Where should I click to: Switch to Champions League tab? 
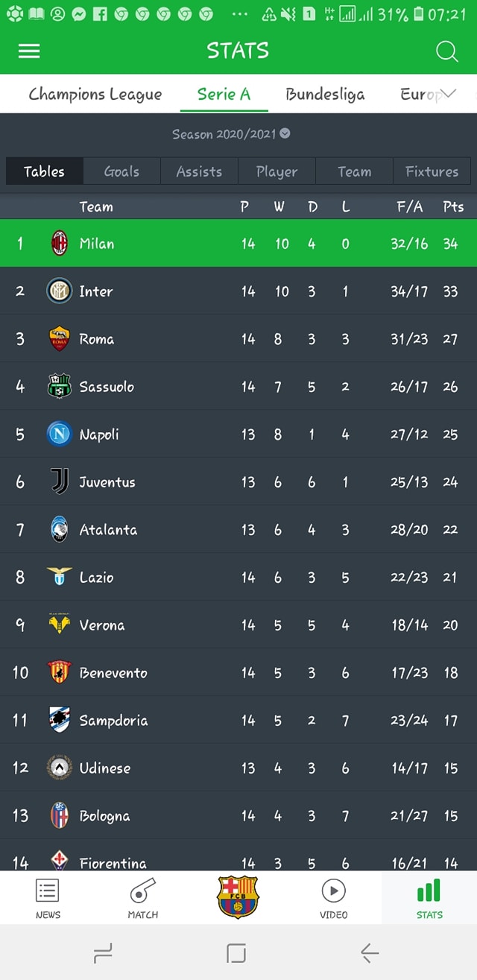pyautogui.click(x=95, y=94)
